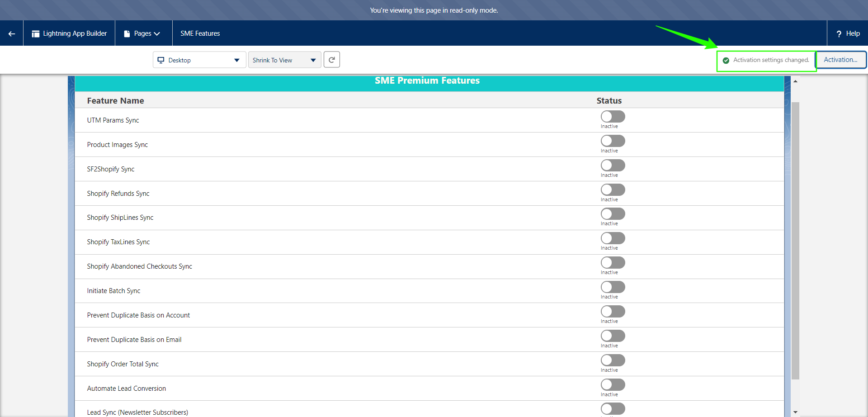Click the Shopify ShipLines Sync label
The width and height of the screenshot is (868, 417).
coord(120,218)
